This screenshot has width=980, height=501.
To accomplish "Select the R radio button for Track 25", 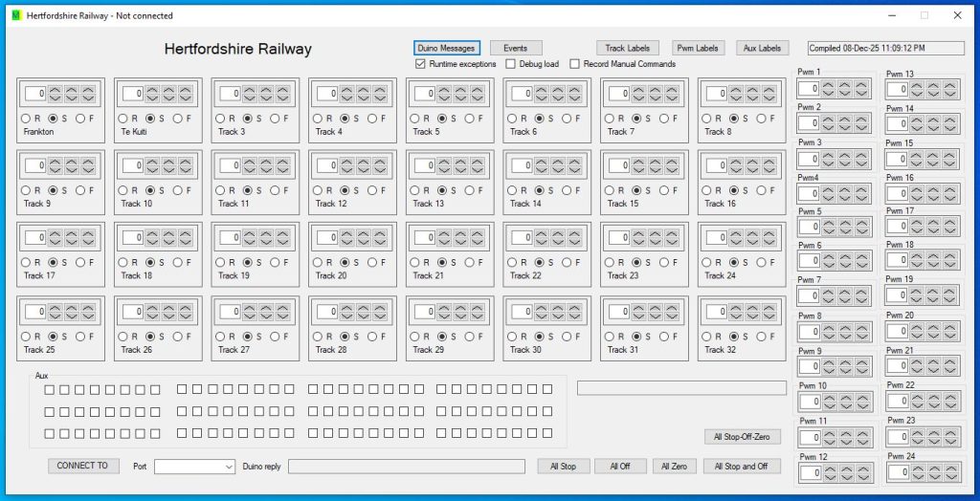I will click(x=26, y=337).
